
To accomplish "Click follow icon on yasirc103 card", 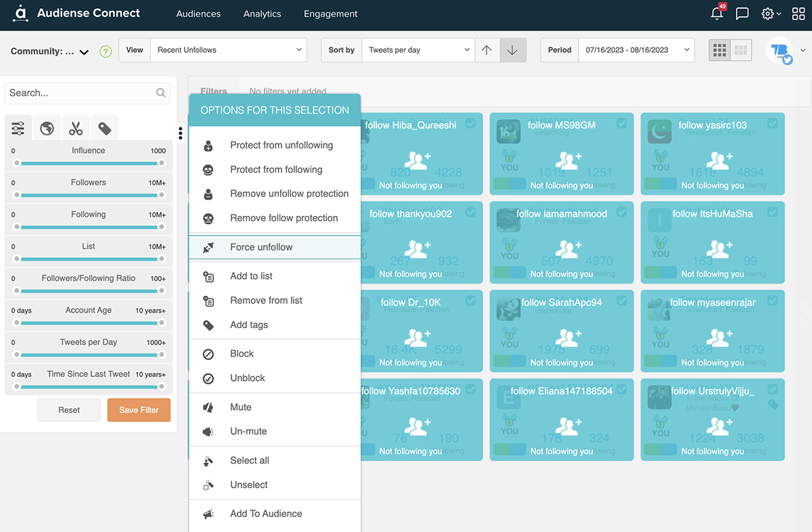I will 719,161.
